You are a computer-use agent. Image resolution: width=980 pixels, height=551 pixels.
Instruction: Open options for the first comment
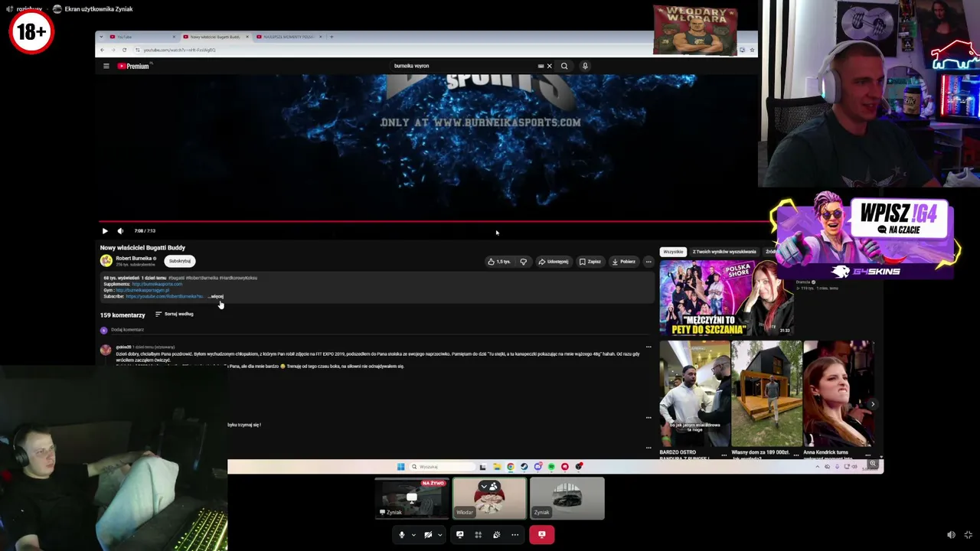pos(648,347)
